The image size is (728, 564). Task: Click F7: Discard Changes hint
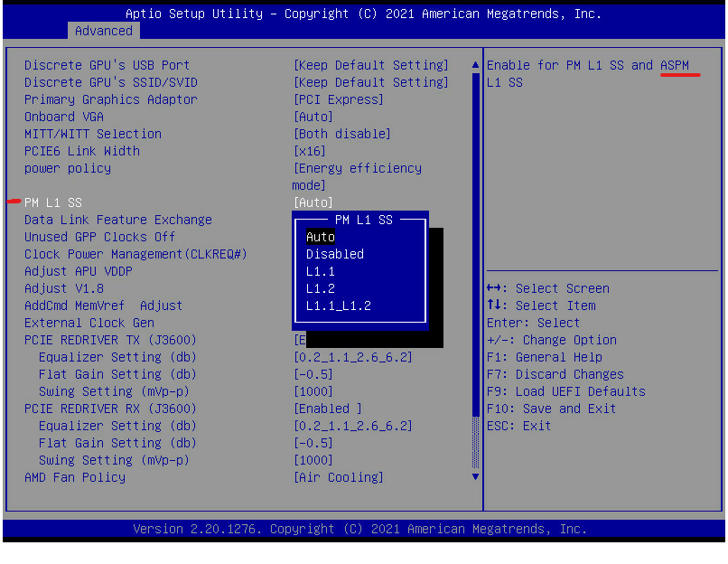[x=555, y=374]
